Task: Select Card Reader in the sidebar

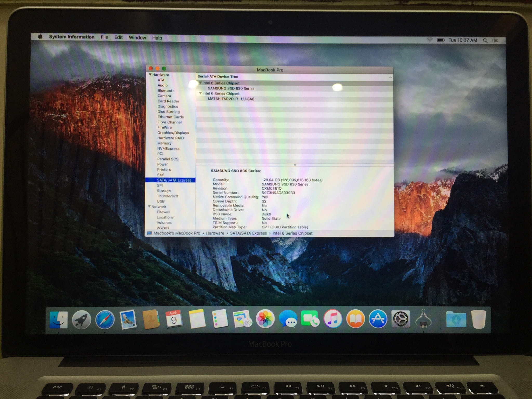Action: pos(168,101)
